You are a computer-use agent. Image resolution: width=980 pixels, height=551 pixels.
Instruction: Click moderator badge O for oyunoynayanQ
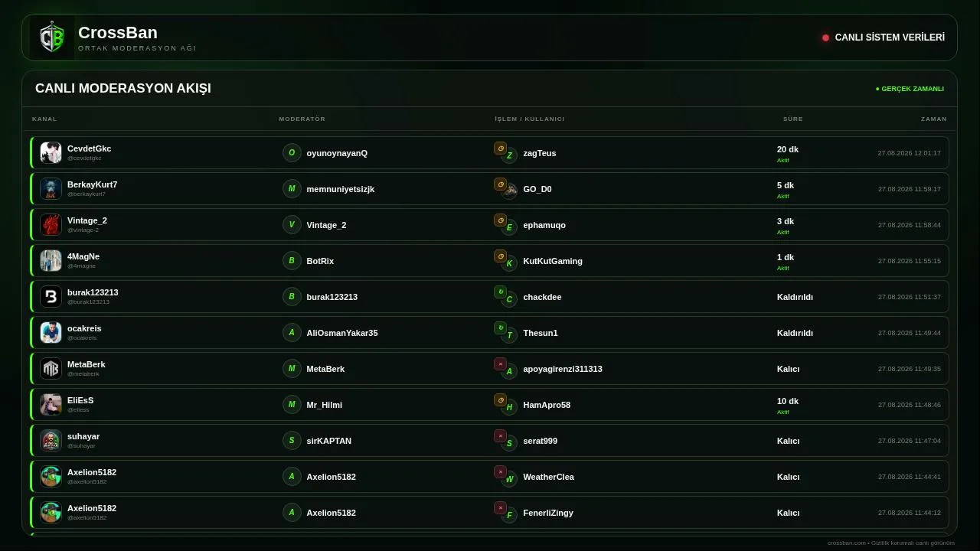pos(292,152)
